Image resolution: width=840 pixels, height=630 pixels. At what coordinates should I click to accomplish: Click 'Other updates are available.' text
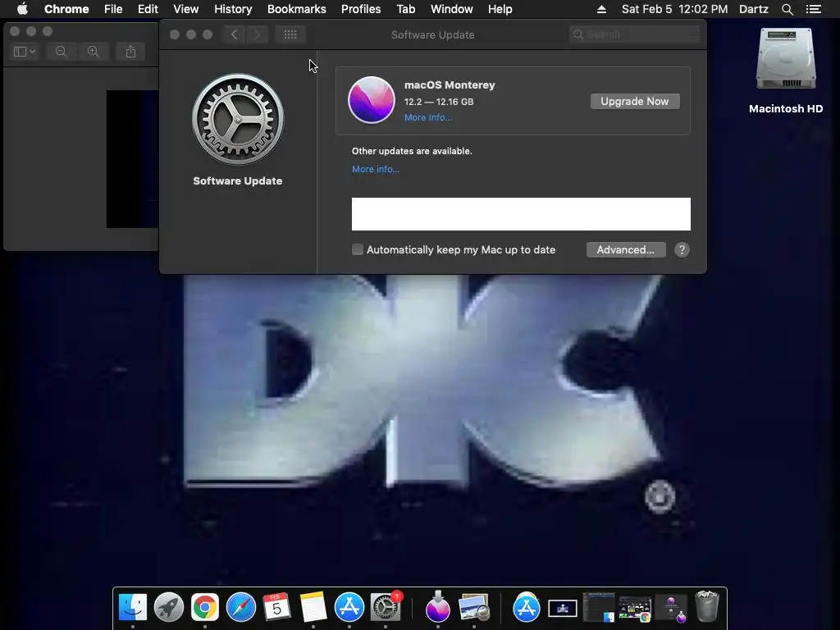(412, 151)
